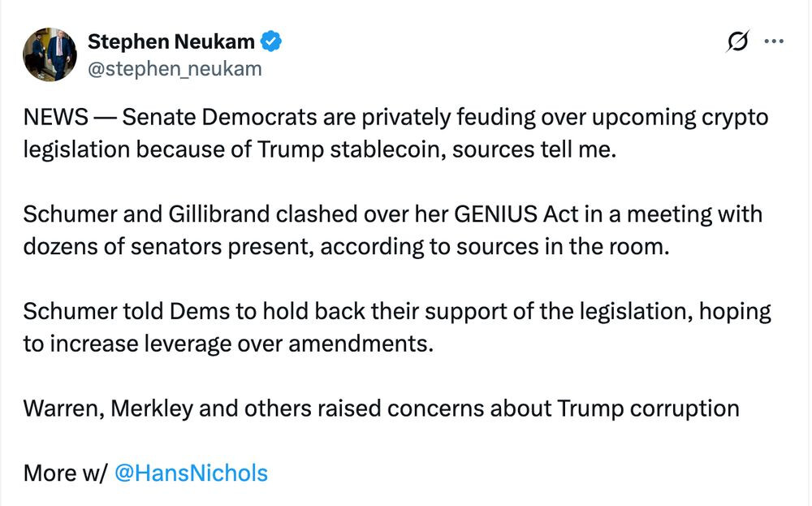Click the "More w/" text
Viewport: 812px width, 506px height.
click(65, 473)
